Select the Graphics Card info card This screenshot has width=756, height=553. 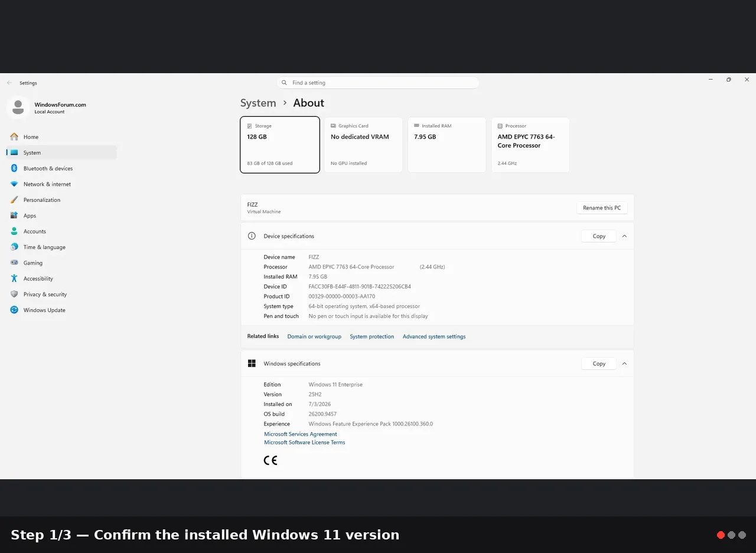tap(363, 145)
